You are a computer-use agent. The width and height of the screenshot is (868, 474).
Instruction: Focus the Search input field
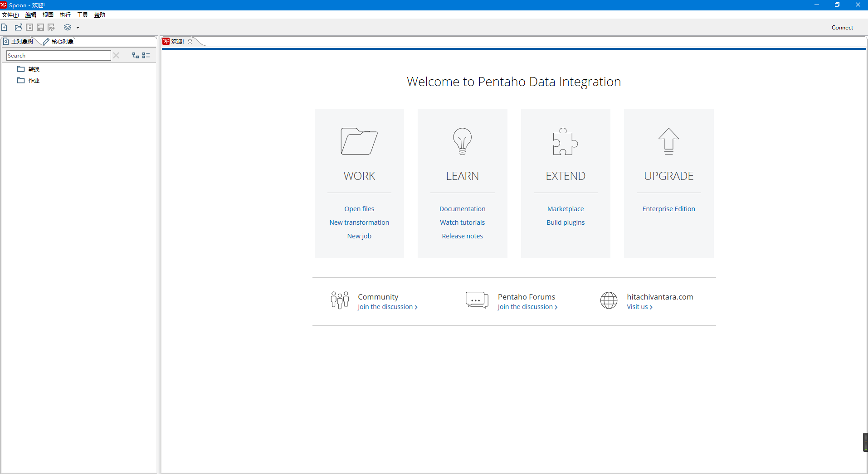tap(59, 55)
